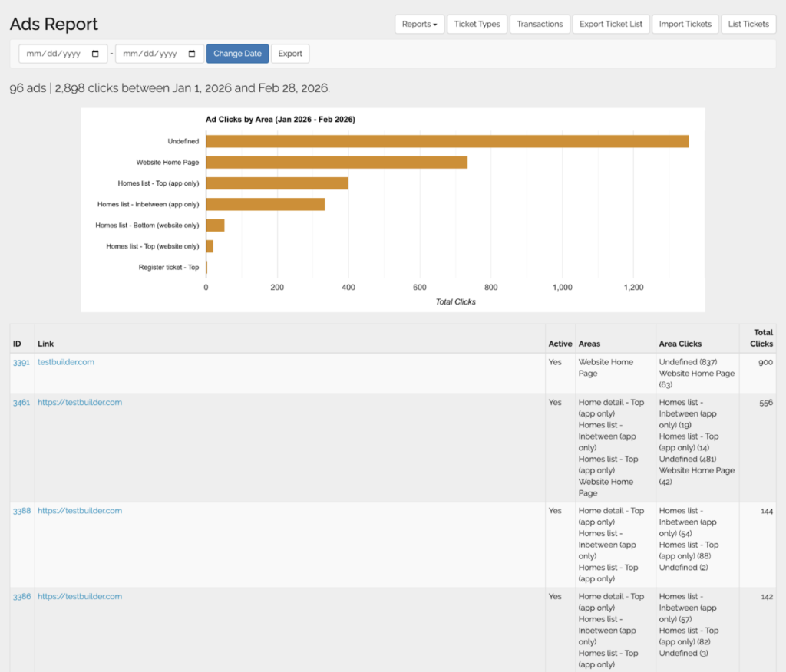
Task: Click the Website Home Page chart bar
Action: [336, 163]
